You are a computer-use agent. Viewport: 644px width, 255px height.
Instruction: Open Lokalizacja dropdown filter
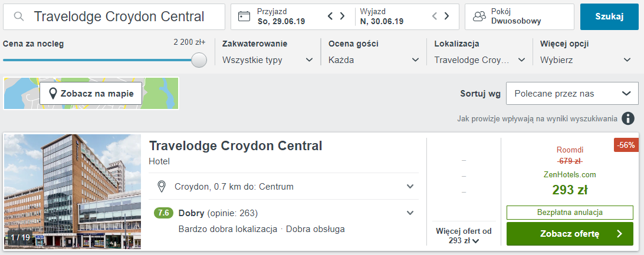(479, 59)
